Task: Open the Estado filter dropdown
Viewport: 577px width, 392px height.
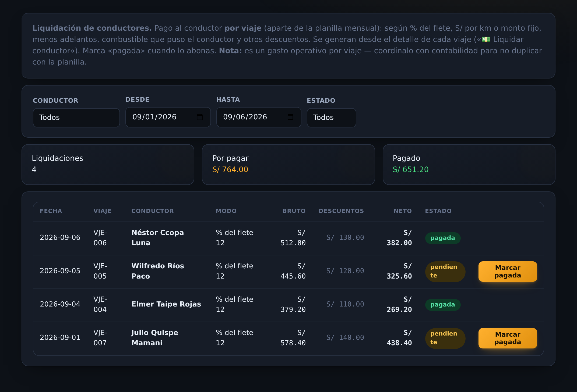Action: click(331, 117)
